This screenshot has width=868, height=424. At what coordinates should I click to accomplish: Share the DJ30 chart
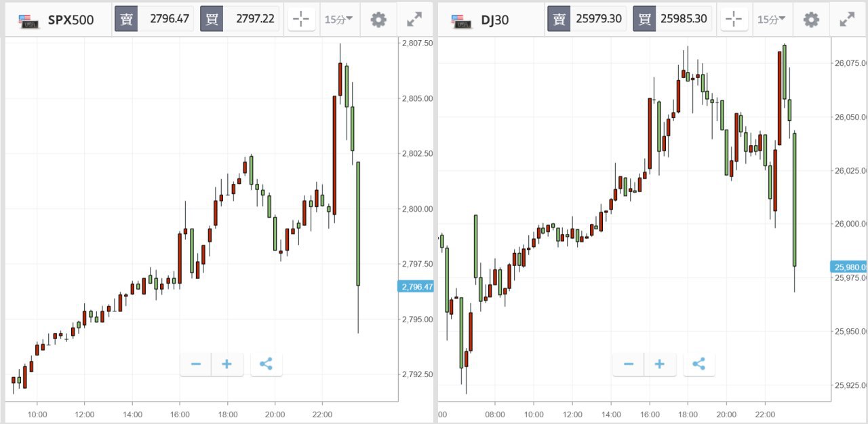click(x=698, y=364)
